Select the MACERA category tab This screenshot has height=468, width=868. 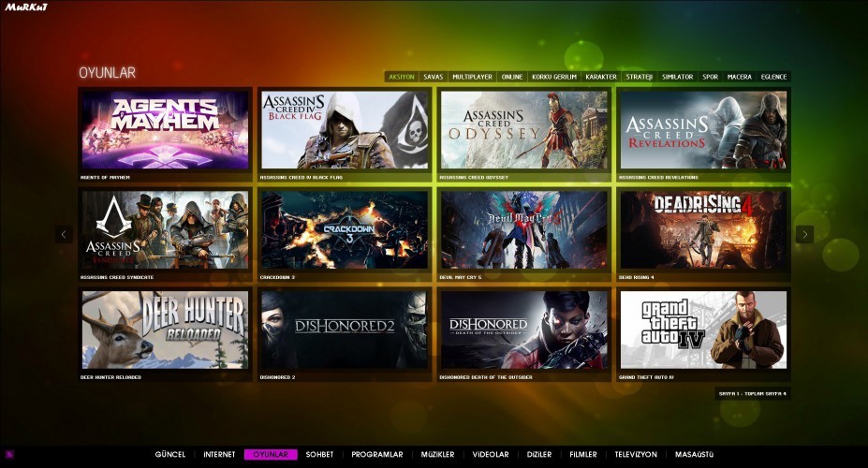tap(740, 77)
